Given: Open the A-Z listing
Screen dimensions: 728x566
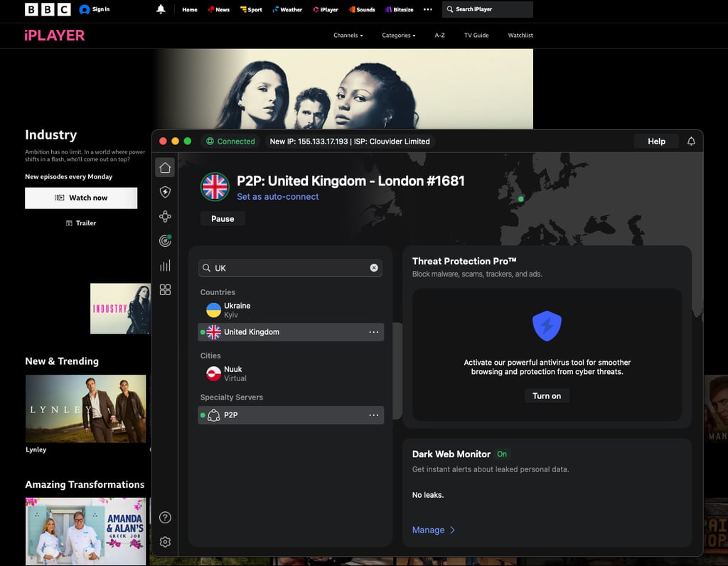Looking at the screenshot, I should tap(439, 36).
